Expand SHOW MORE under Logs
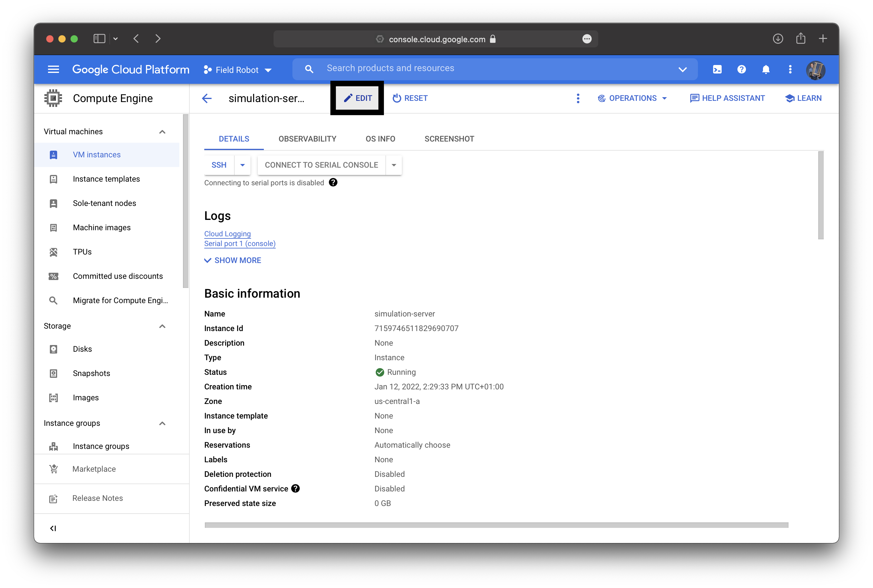The height and width of the screenshot is (588, 873). [x=233, y=260]
